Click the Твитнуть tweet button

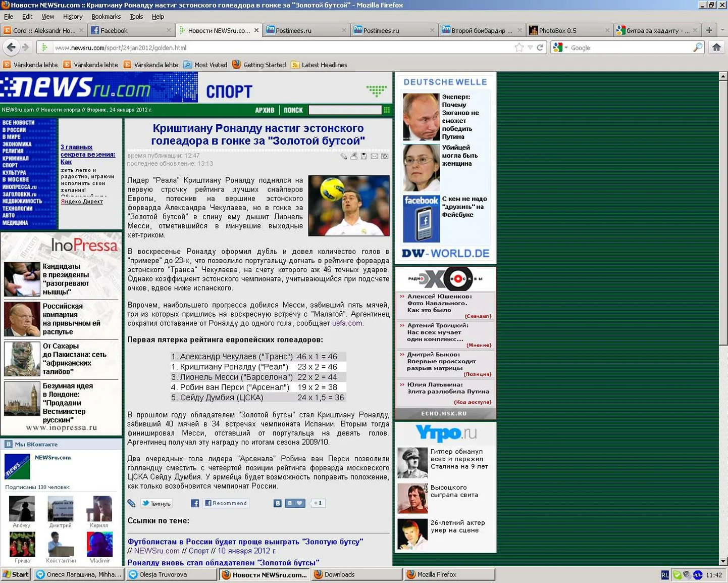[x=157, y=503]
